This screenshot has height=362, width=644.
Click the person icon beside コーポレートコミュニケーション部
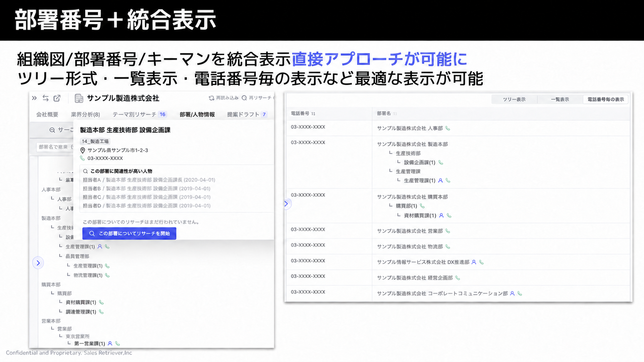[x=512, y=294]
